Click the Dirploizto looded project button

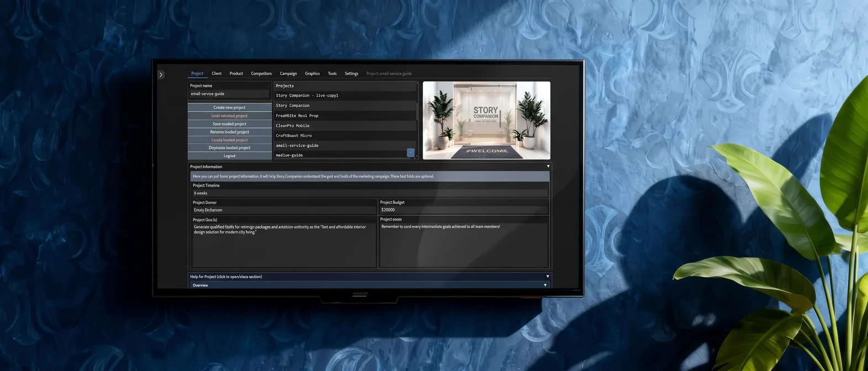(229, 148)
